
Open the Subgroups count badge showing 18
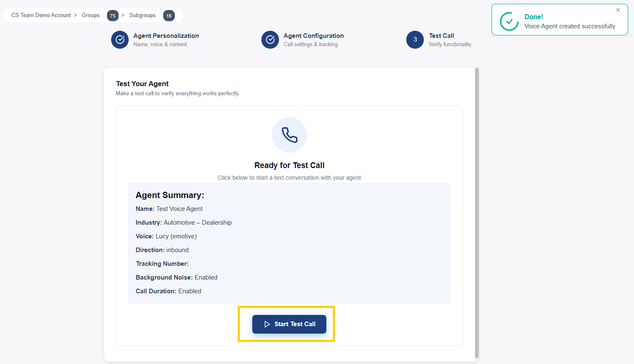[x=169, y=16]
